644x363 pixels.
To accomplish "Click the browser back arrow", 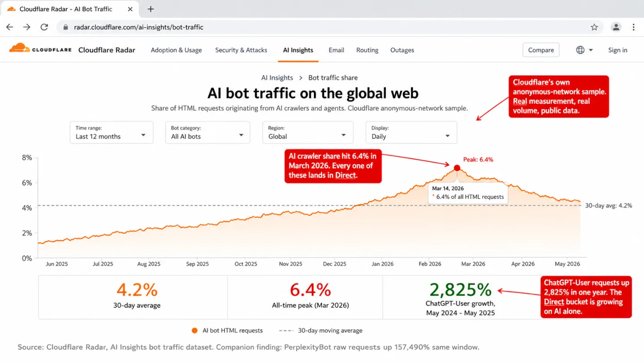I will 9,27.
